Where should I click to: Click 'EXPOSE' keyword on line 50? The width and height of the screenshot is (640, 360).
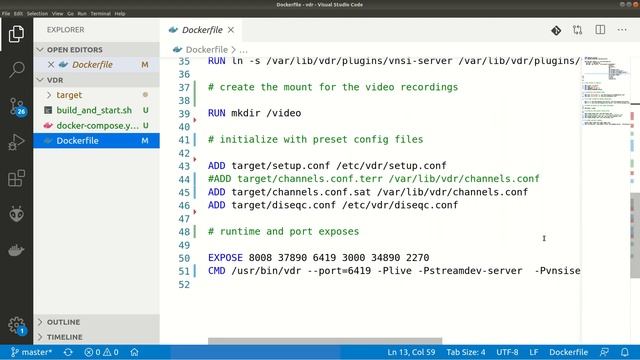225,258
